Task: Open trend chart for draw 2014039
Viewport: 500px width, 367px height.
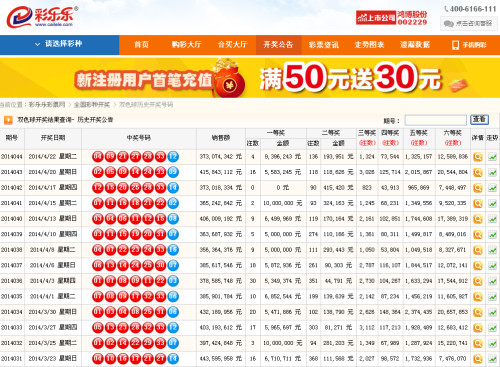Action: point(492,234)
